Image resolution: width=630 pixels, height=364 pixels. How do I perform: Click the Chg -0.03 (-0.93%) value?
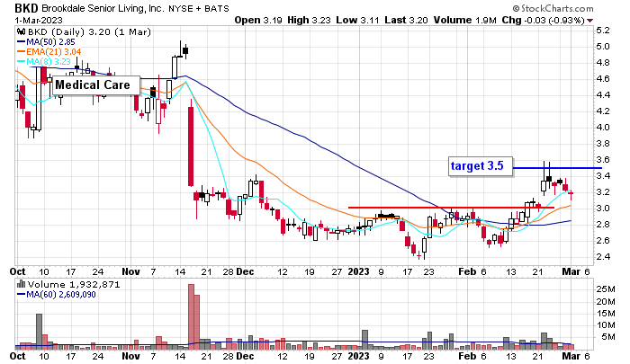point(544,20)
